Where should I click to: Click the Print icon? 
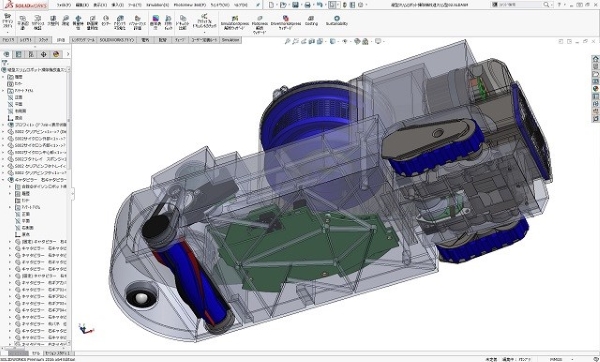tap(307, 5)
